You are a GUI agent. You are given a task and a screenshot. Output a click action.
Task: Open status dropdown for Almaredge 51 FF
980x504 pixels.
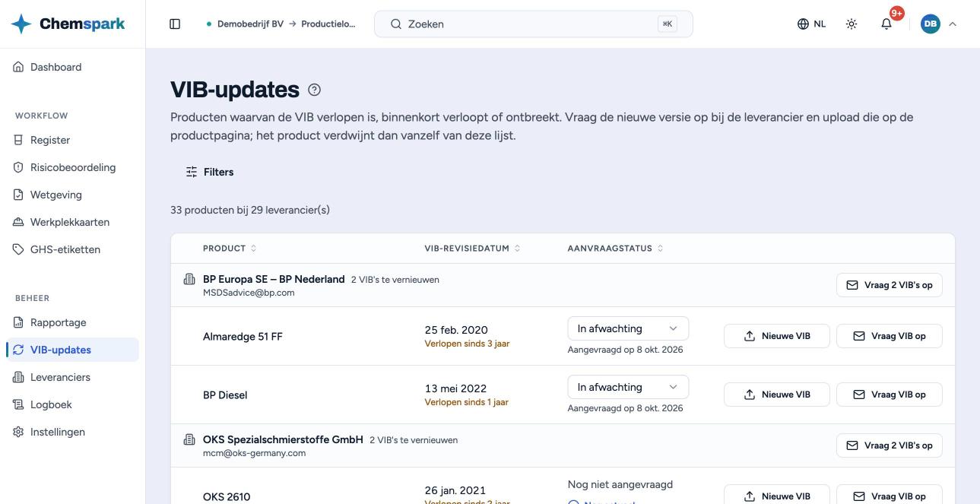(x=628, y=328)
